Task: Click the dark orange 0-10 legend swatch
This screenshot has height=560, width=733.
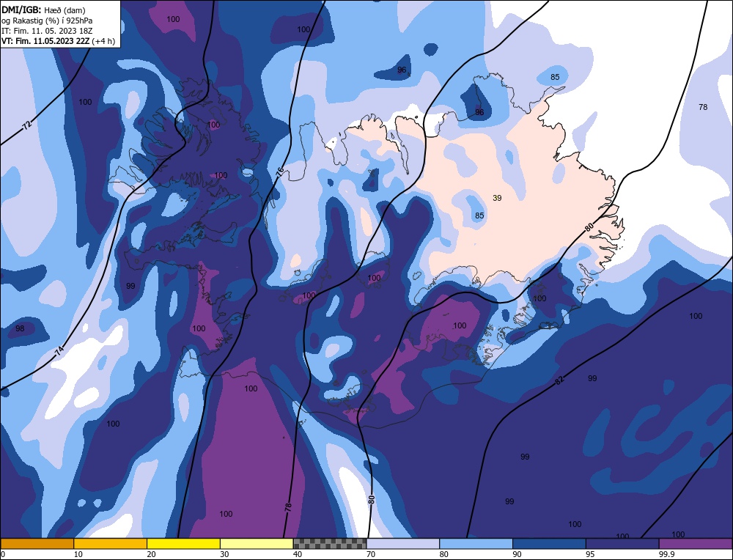Action: click(37, 543)
